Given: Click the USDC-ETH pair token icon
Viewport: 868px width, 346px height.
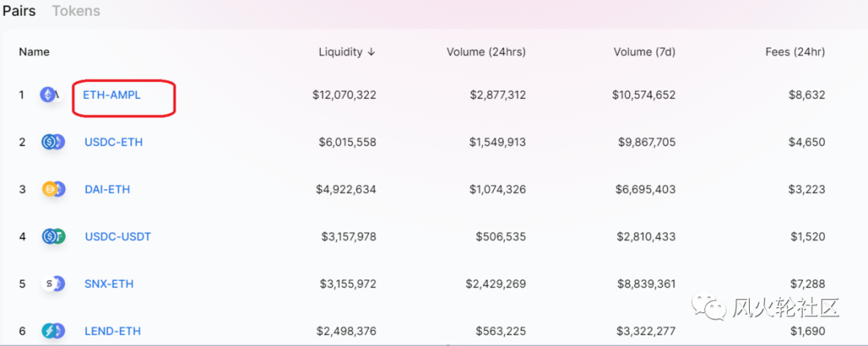Looking at the screenshot, I should 52,142.
